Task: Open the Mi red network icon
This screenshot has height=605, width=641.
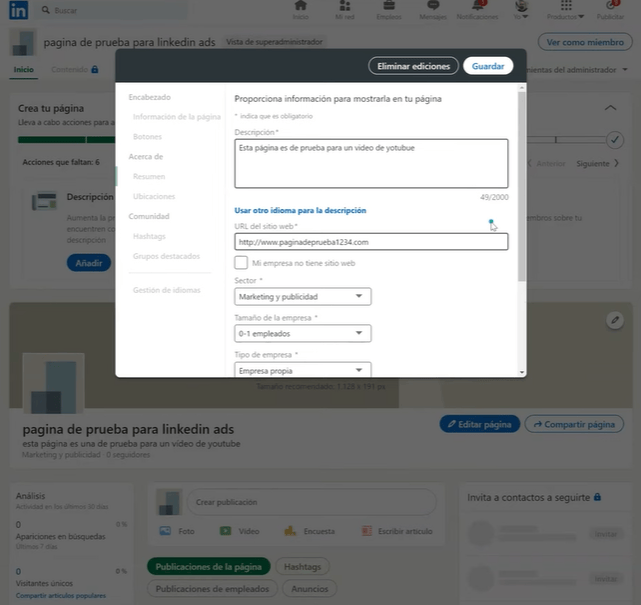Action: coord(345,5)
